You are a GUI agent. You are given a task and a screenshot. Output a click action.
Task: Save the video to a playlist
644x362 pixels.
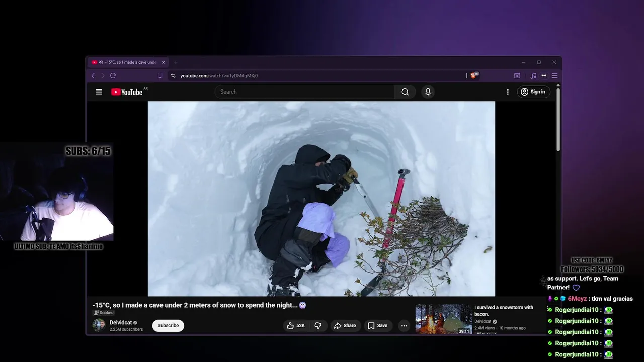pos(377,326)
